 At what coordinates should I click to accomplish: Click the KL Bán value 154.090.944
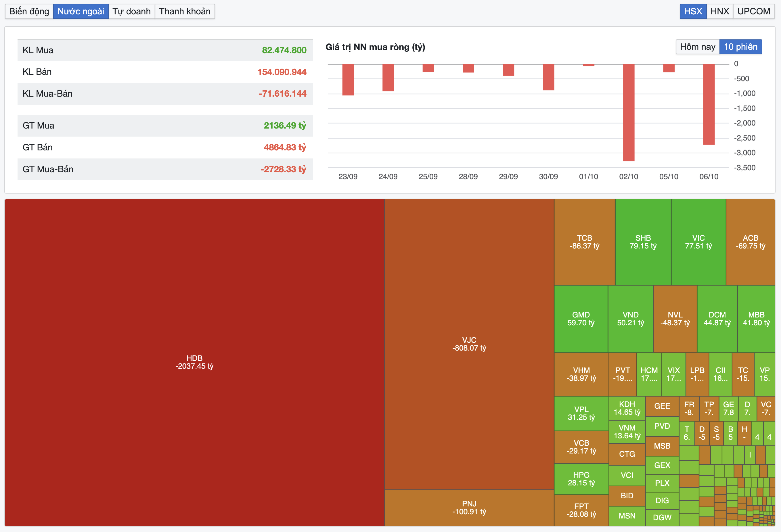pyautogui.click(x=282, y=72)
